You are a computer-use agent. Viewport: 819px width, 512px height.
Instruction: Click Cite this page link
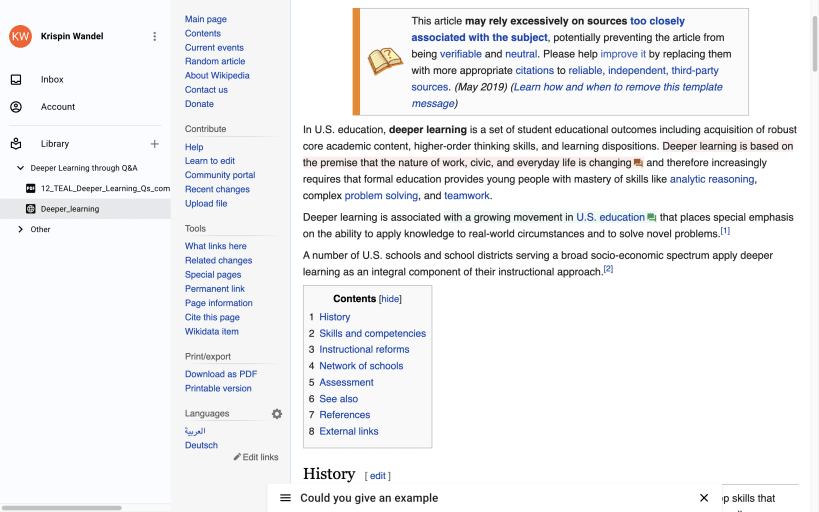pos(212,317)
